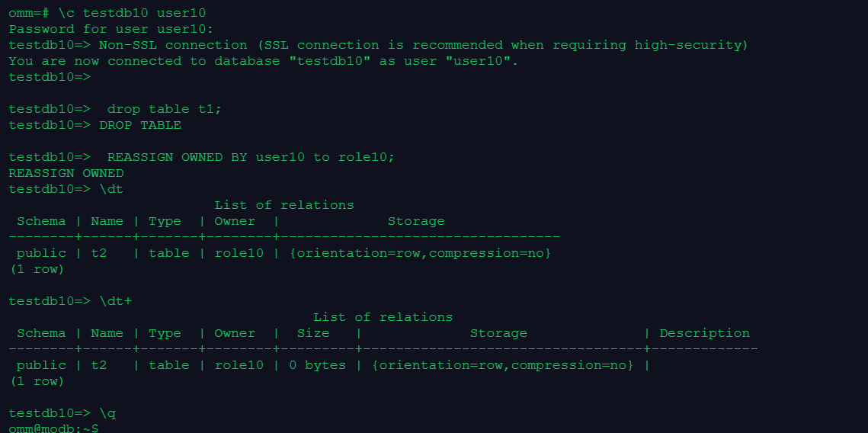The image size is (868, 433).
Task: Click the "drop table t1;" command
Action: click(165, 109)
